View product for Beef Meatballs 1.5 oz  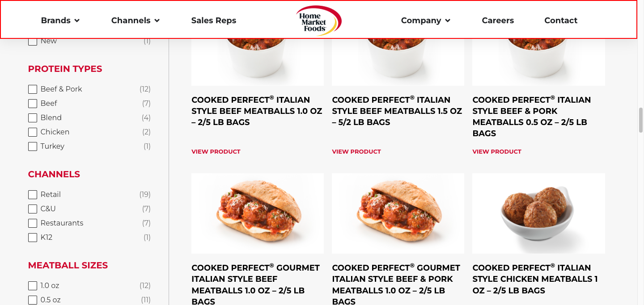(x=356, y=152)
